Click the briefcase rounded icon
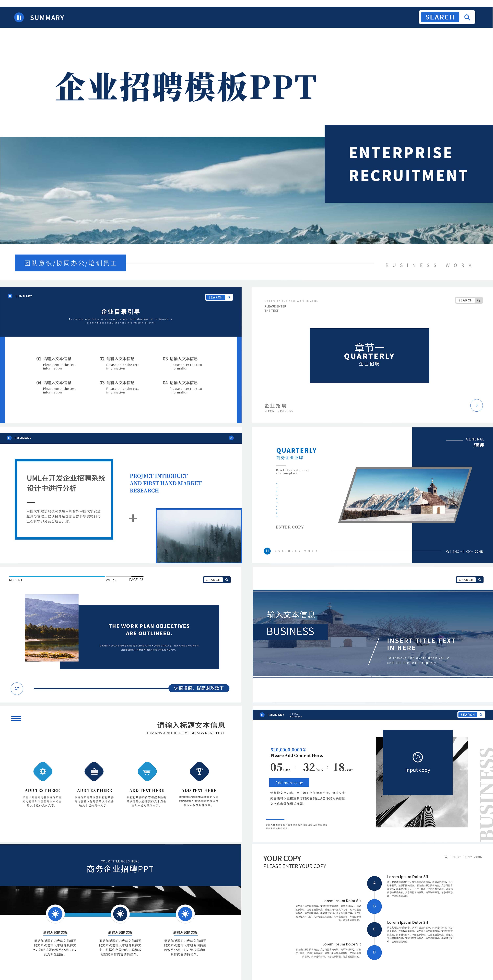The image size is (493, 980). pos(94,772)
